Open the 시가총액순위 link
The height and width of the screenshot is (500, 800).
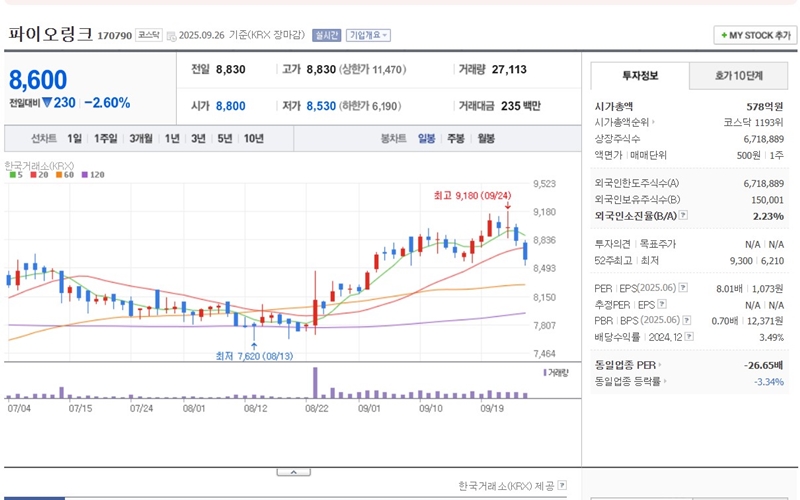point(624,122)
